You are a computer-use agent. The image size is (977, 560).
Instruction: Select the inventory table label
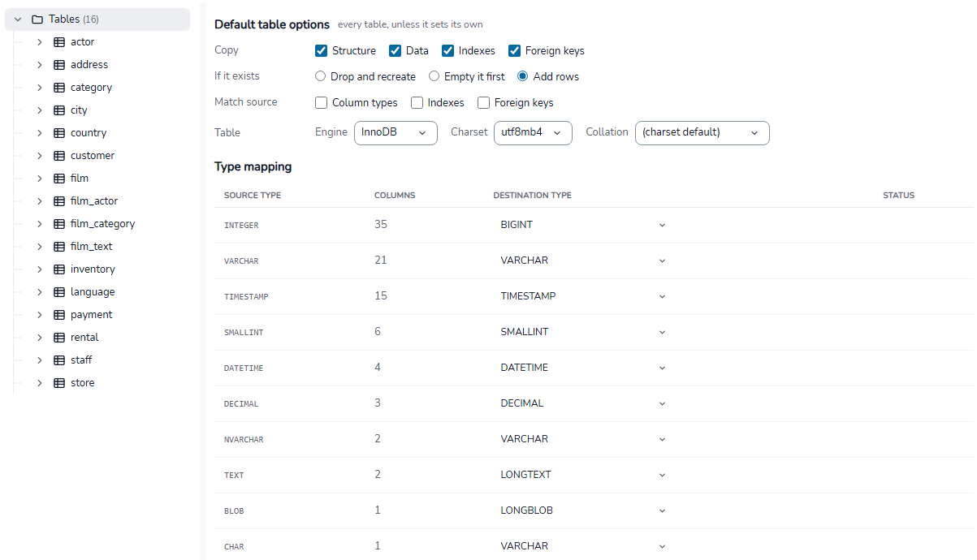(x=93, y=269)
